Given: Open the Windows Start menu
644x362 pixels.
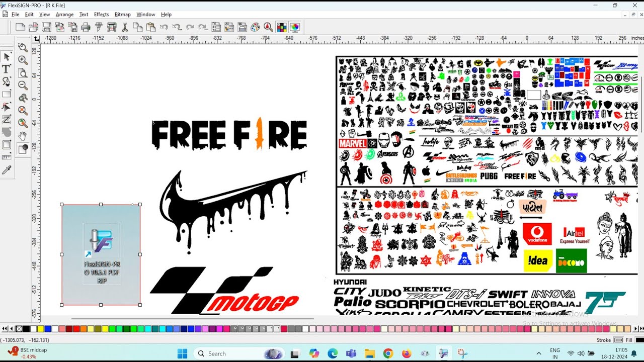Looking at the screenshot, I should (182, 353).
